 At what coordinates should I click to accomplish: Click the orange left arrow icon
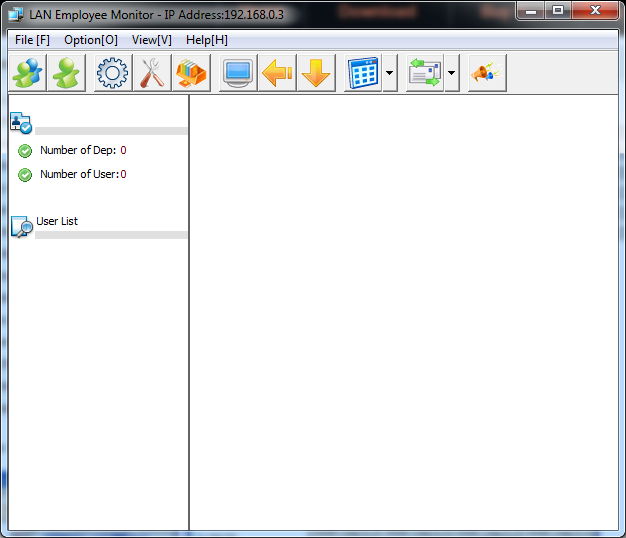277,73
